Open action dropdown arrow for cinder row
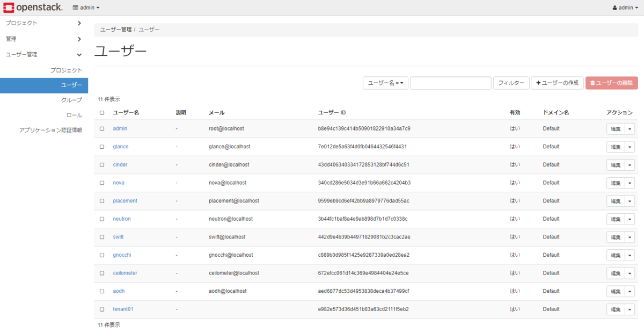The height and width of the screenshot is (332, 644). (630, 165)
